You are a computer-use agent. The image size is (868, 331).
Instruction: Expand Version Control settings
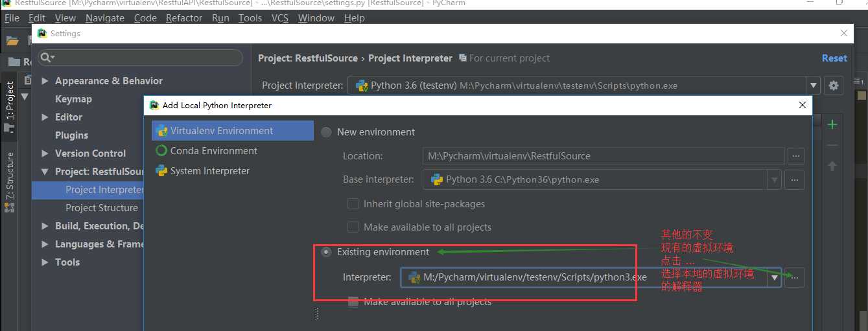pyautogui.click(x=45, y=154)
